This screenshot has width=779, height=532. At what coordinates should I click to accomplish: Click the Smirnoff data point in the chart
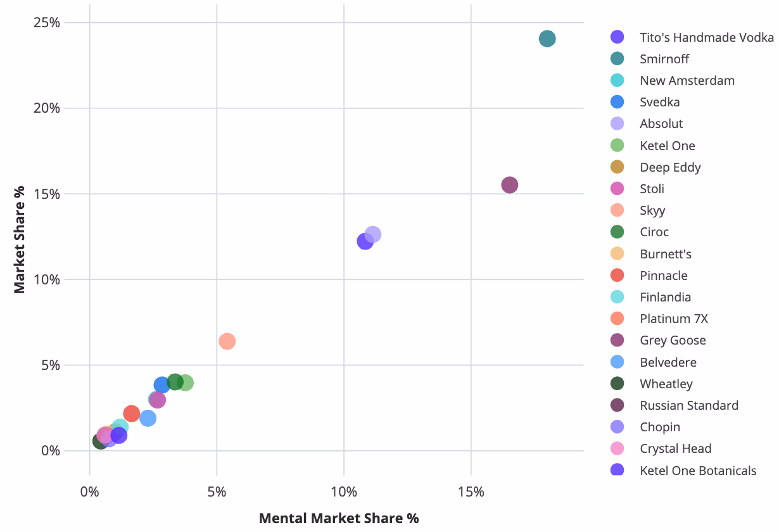pos(547,39)
